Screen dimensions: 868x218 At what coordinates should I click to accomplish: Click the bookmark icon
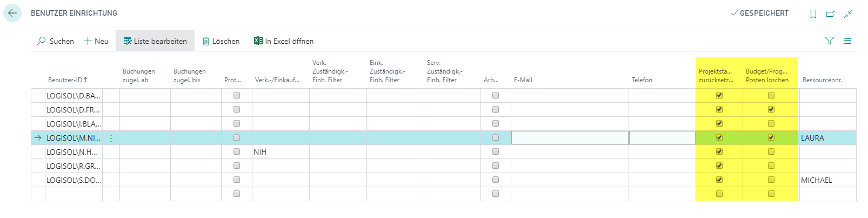tap(813, 14)
